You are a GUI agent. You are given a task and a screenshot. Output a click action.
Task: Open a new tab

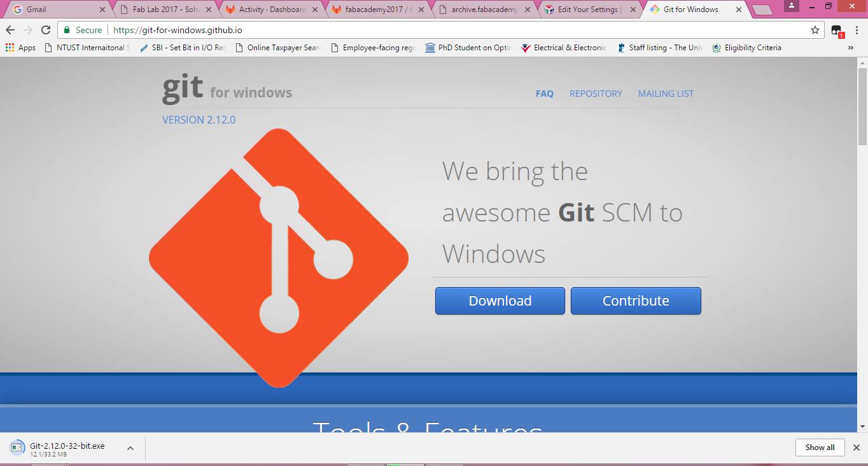coord(762,10)
